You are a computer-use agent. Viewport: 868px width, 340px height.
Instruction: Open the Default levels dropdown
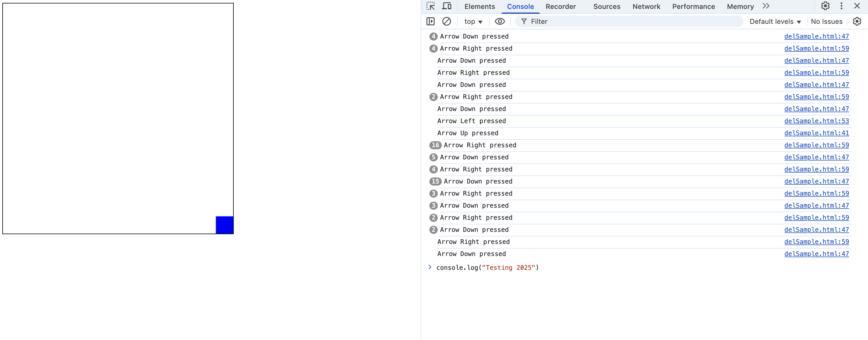[775, 22]
